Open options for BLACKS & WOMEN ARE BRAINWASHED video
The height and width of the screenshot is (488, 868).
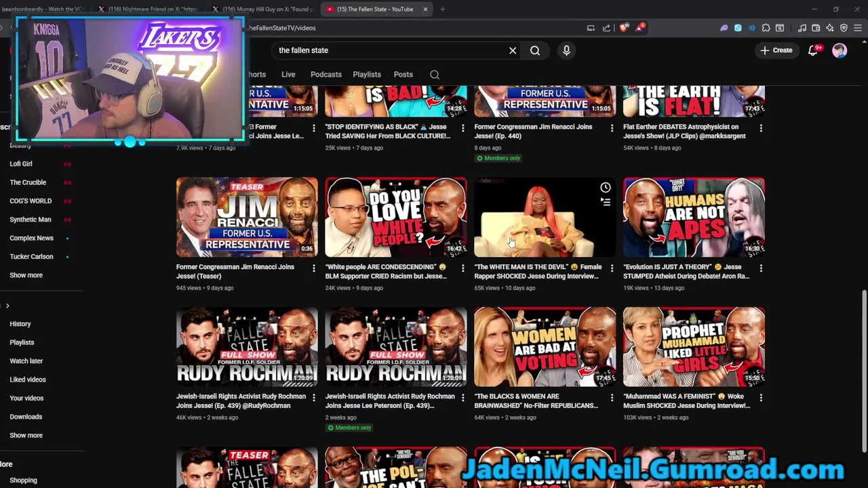pyautogui.click(x=612, y=398)
